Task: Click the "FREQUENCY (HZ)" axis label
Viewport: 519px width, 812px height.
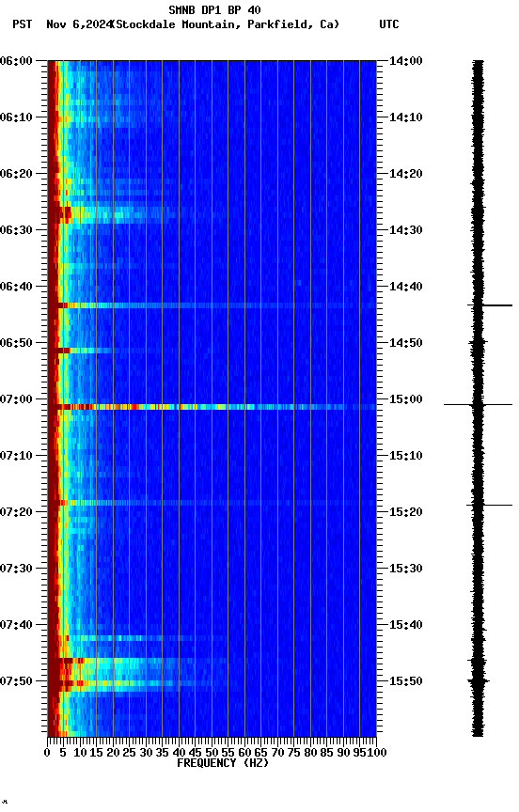Action: tap(223, 763)
